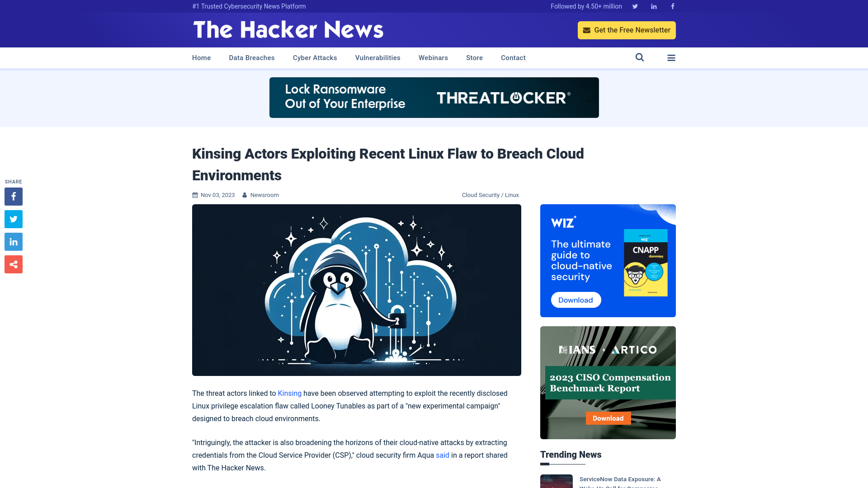Screen dimensions: 868x488
Task: Click the Webinars navigation tab
Action: click(x=434, y=58)
